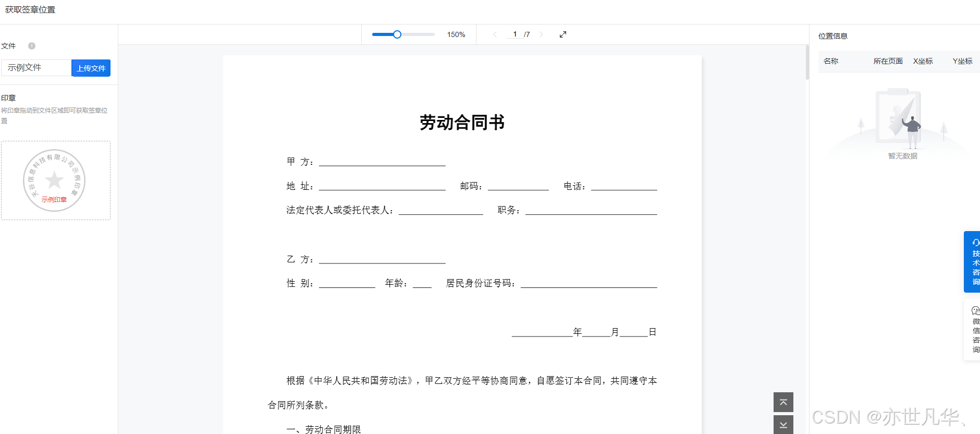Click the 获取签章位置 page heading

tap(30, 10)
